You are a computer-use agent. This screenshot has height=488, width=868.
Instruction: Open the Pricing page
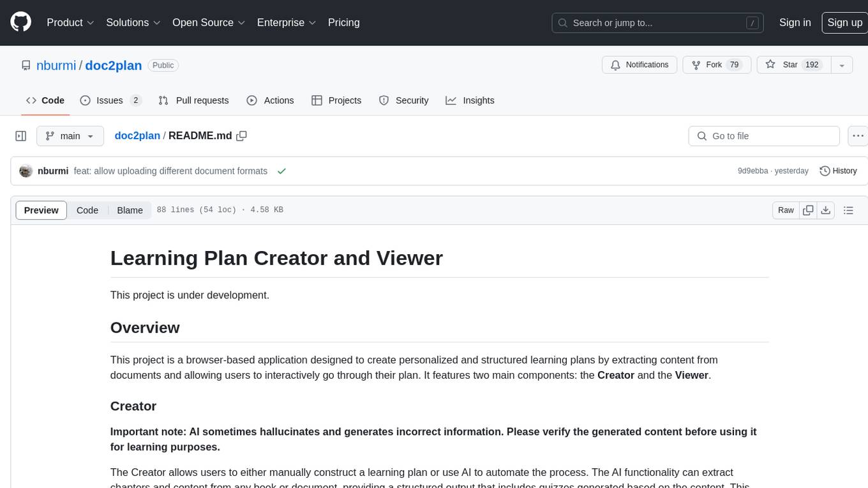coord(344,22)
